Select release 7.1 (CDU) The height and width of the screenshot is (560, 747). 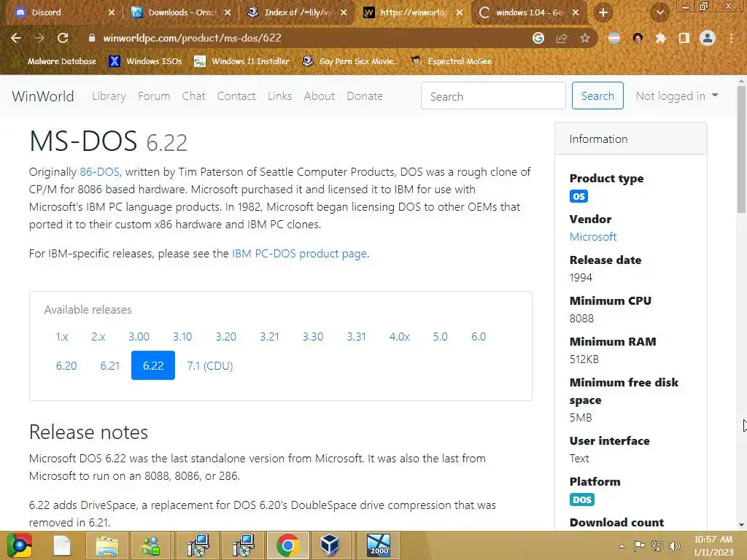point(210,366)
